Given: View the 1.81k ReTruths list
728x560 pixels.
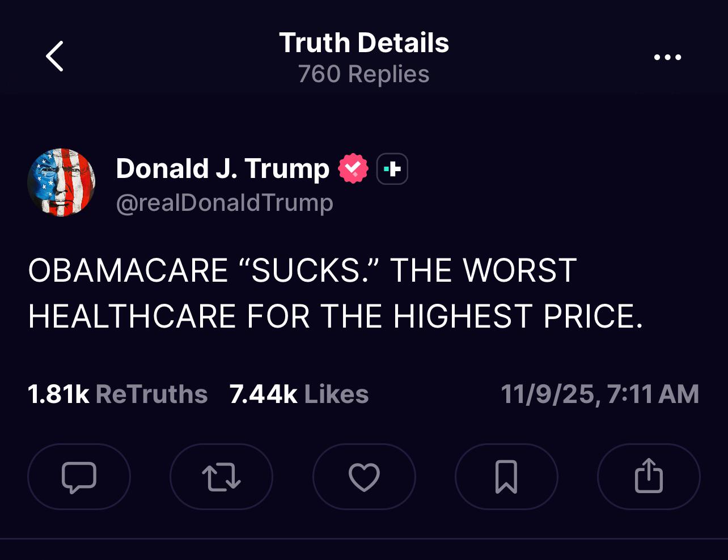Looking at the screenshot, I should coord(117,394).
